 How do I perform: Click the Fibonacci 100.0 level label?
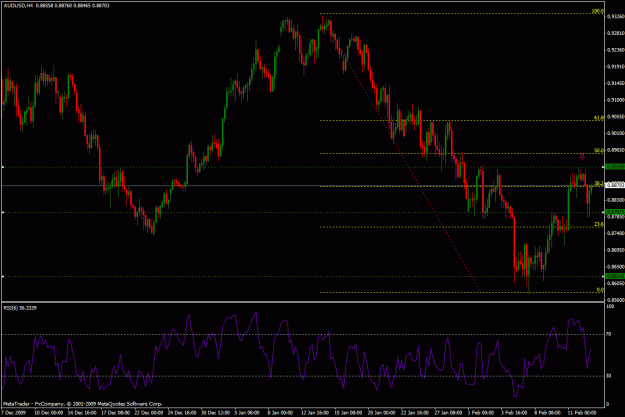click(x=597, y=12)
